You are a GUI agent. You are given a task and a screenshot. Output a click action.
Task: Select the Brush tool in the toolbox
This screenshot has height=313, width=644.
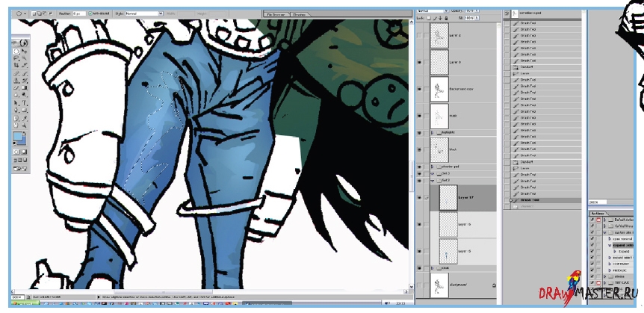(x=25, y=72)
